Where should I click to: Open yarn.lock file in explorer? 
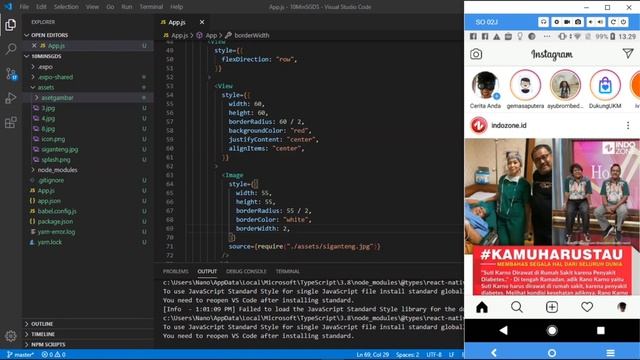(x=88, y=242)
